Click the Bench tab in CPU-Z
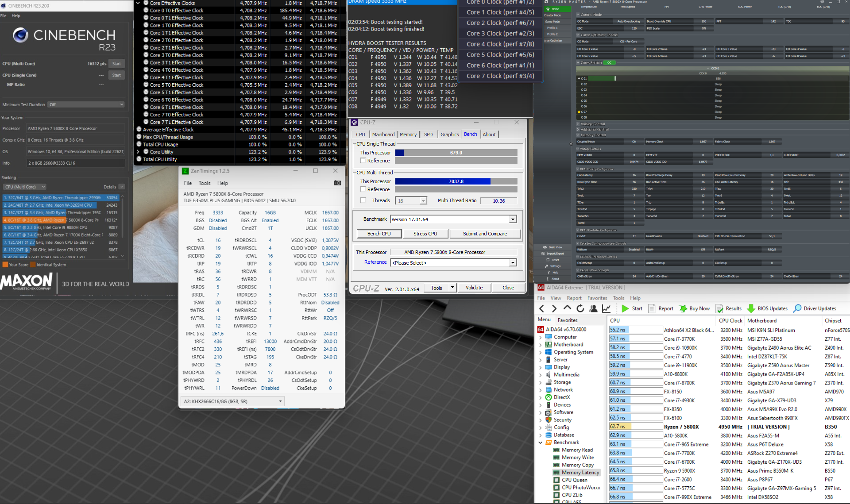 [x=470, y=134]
